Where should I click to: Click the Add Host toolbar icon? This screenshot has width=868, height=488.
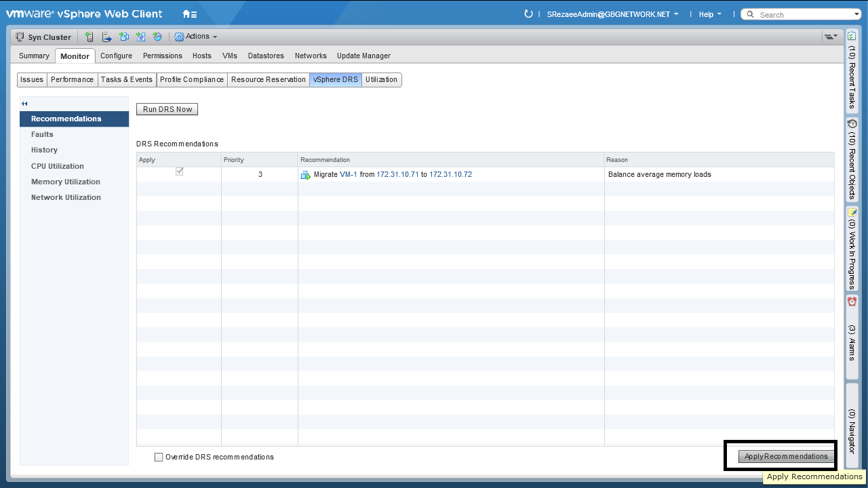(90, 37)
